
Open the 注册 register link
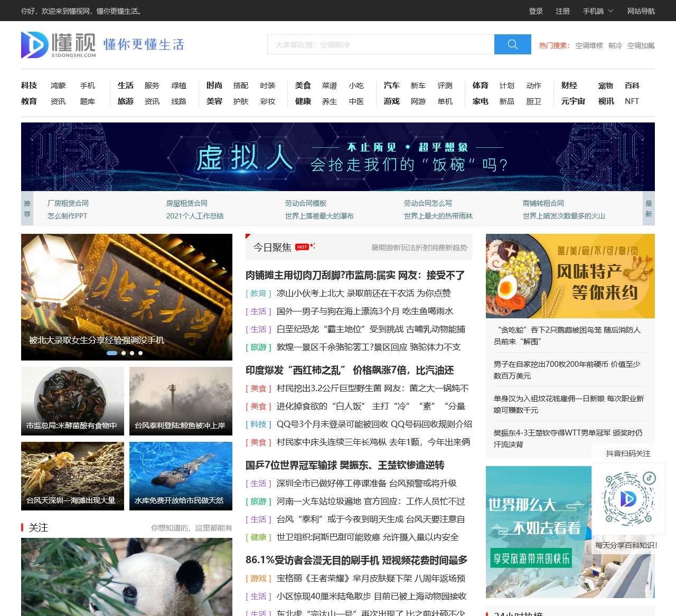(x=563, y=11)
